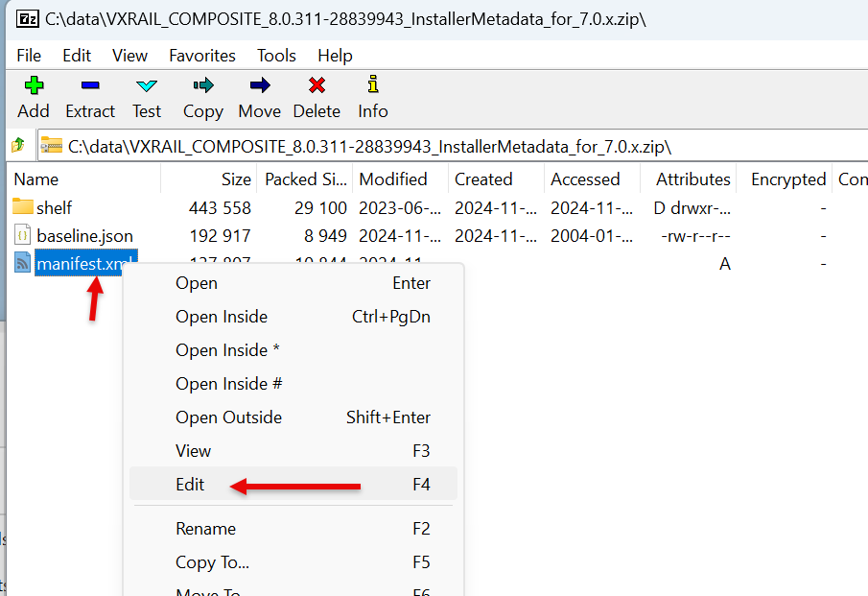
Task: Click the 7z title bar icon
Action: pos(27,19)
